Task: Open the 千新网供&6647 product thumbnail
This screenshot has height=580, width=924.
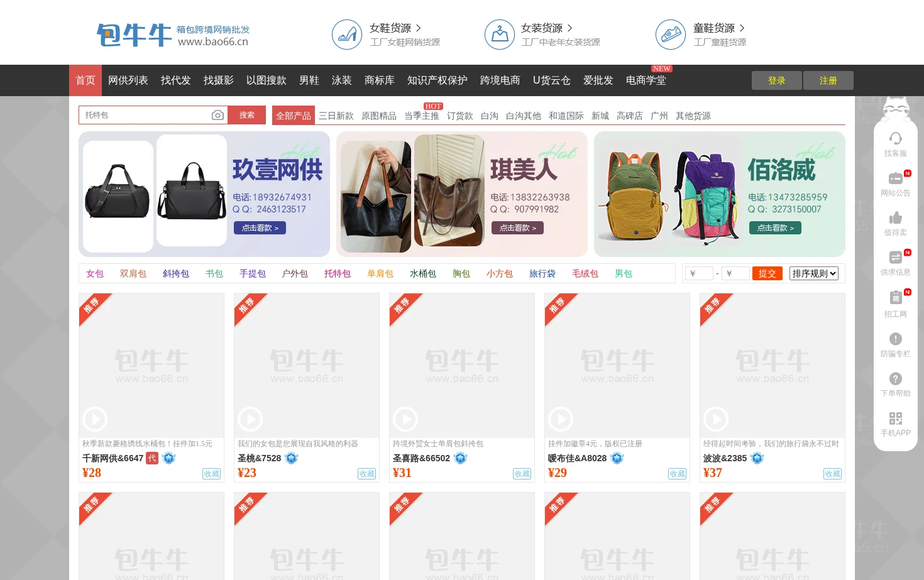Action: (x=151, y=366)
